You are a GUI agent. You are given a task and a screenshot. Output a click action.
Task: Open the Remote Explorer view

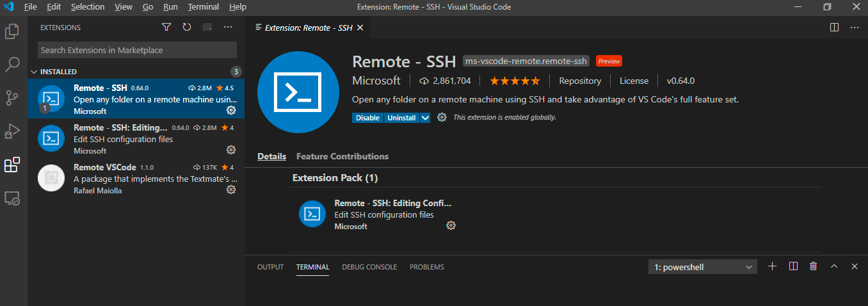click(12, 198)
